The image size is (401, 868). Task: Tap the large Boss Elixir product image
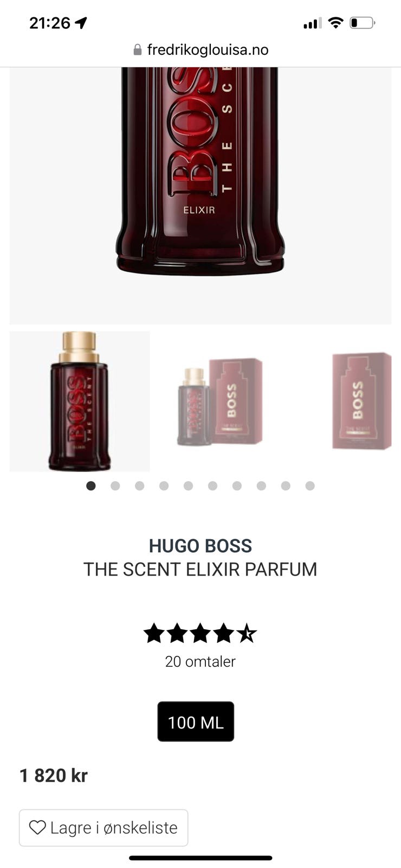200,195
